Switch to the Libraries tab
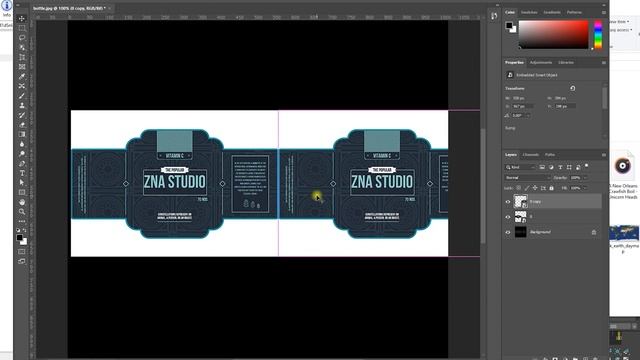Image resolution: width=640 pixels, height=360 pixels. tap(566, 62)
